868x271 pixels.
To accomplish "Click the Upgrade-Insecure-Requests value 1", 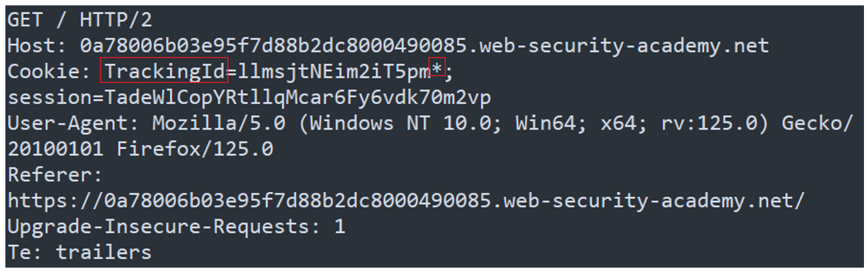I will tap(339, 227).
